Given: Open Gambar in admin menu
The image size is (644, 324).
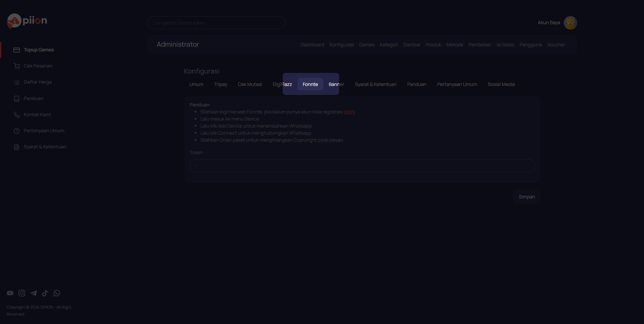Looking at the screenshot, I should click(412, 45).
